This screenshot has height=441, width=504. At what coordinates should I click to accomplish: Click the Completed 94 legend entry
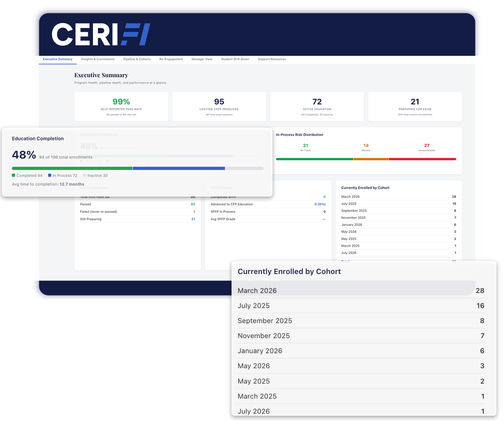click(x=27, y=175)
